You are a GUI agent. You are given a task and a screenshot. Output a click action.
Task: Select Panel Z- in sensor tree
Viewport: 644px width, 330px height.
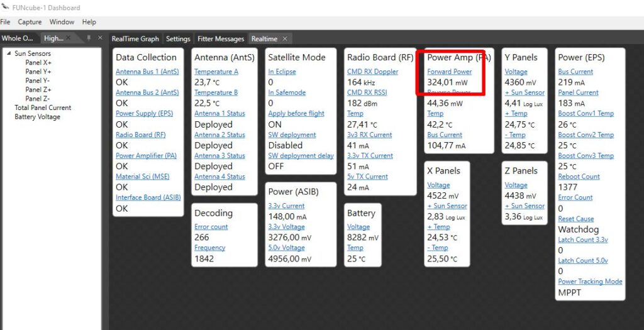coord(38,99)
